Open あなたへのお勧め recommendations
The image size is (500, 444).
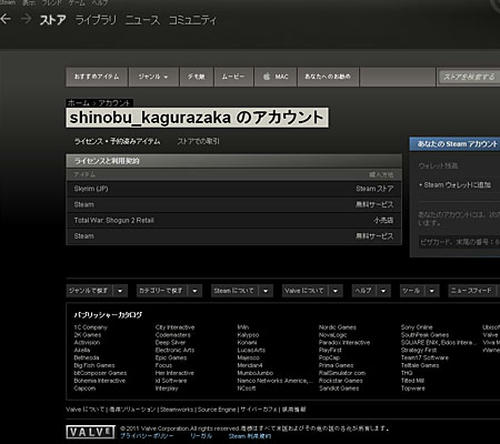[328, 77]
